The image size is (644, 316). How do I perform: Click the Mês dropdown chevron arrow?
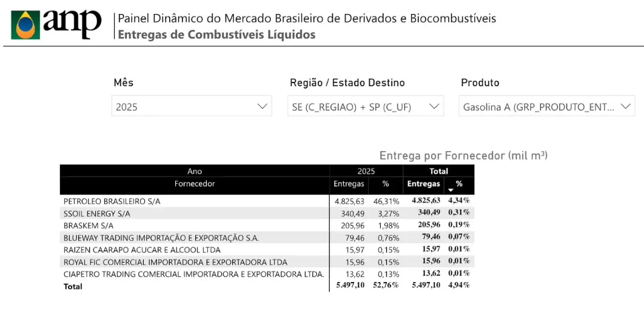coord(262,107)
